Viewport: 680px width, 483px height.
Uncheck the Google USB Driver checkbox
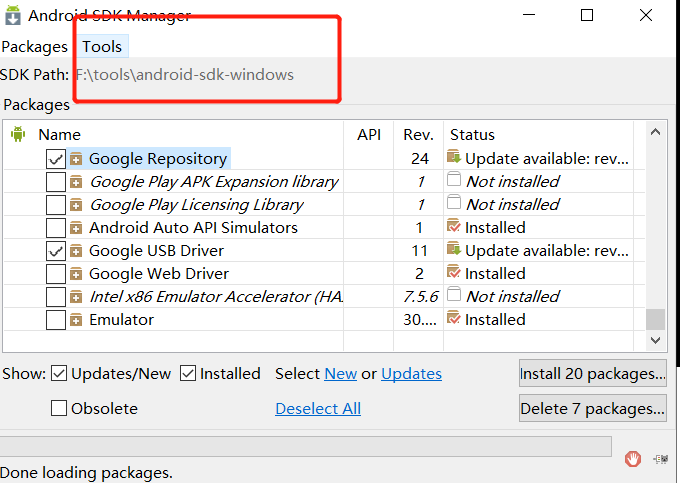[x=56, y=251]
